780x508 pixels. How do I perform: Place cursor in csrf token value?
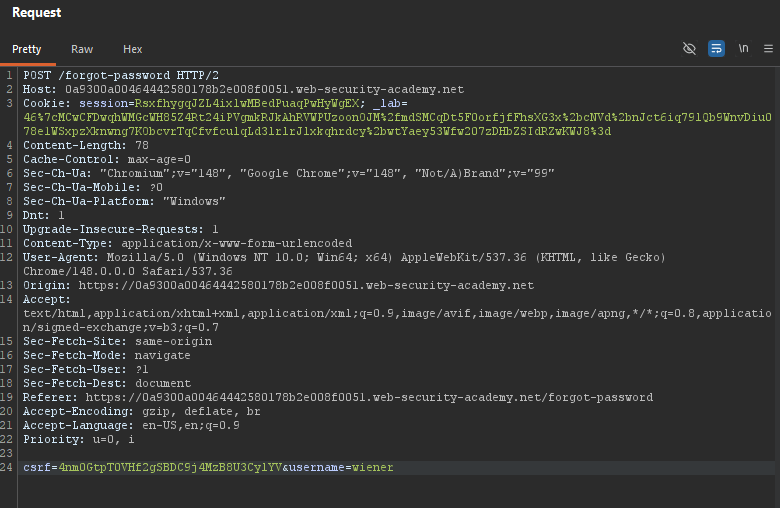click(x=170, y=467)
